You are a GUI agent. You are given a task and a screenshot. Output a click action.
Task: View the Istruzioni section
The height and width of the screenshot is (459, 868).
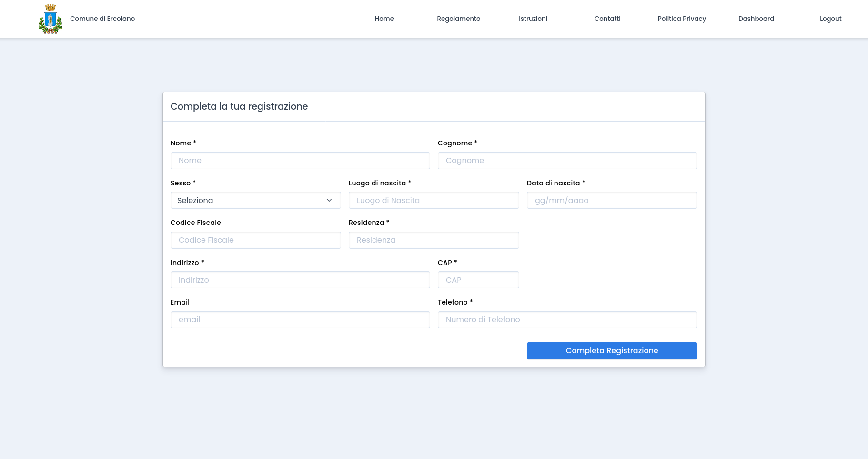(x=533, y=19)
